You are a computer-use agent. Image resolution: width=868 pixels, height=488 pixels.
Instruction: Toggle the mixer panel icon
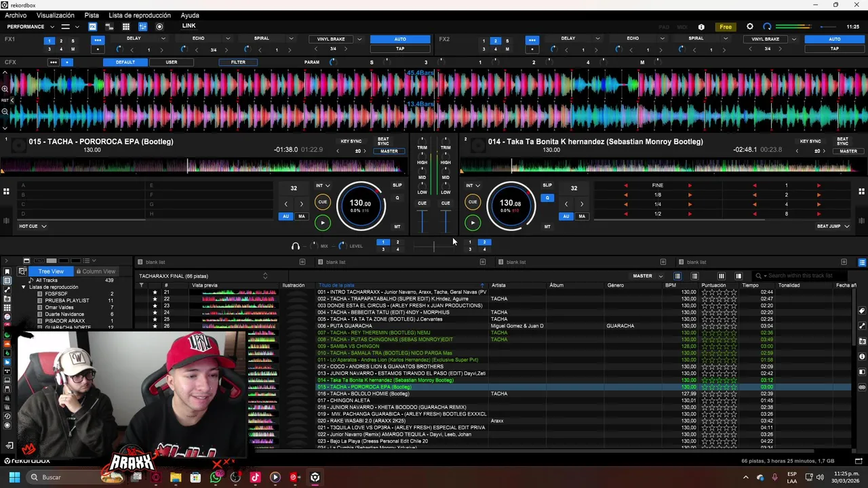coord(142,26)
